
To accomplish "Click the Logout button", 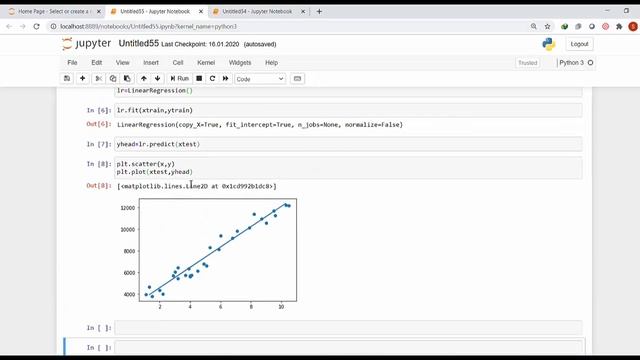I will click(579, 44).
